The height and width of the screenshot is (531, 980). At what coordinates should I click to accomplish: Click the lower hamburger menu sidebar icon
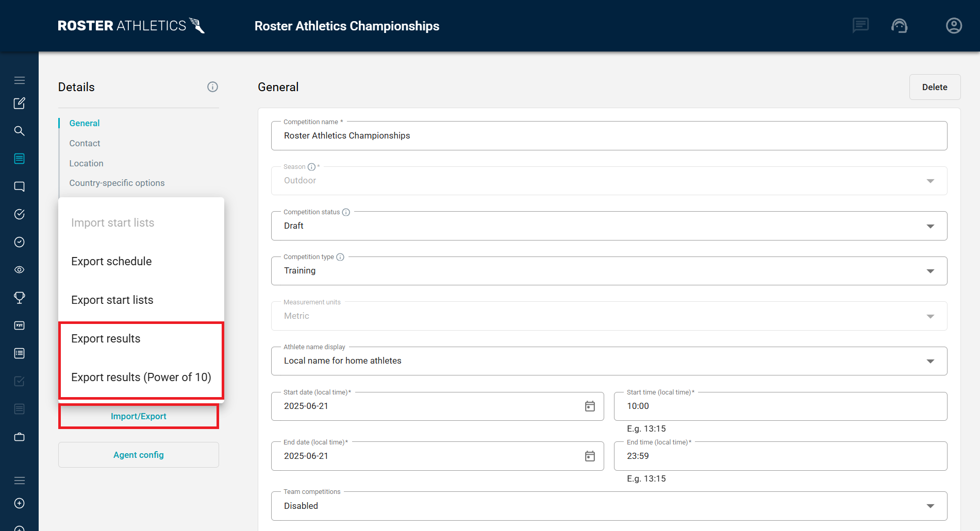[x=20, y=481]
